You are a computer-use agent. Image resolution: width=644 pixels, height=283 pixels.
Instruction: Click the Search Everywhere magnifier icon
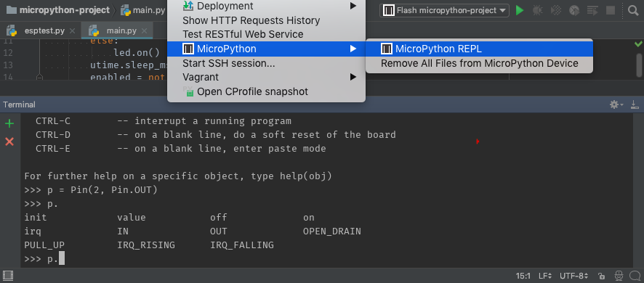[633, 10]
